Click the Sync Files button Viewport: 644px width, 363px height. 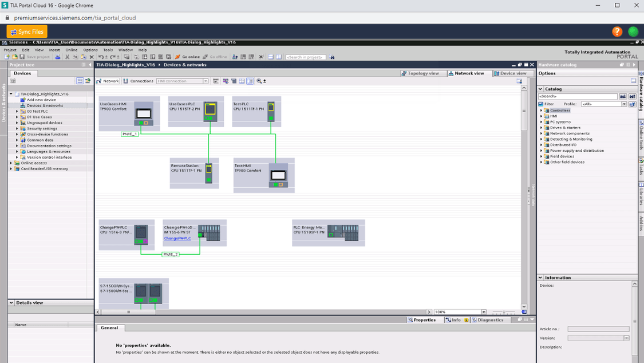(27, 31)
